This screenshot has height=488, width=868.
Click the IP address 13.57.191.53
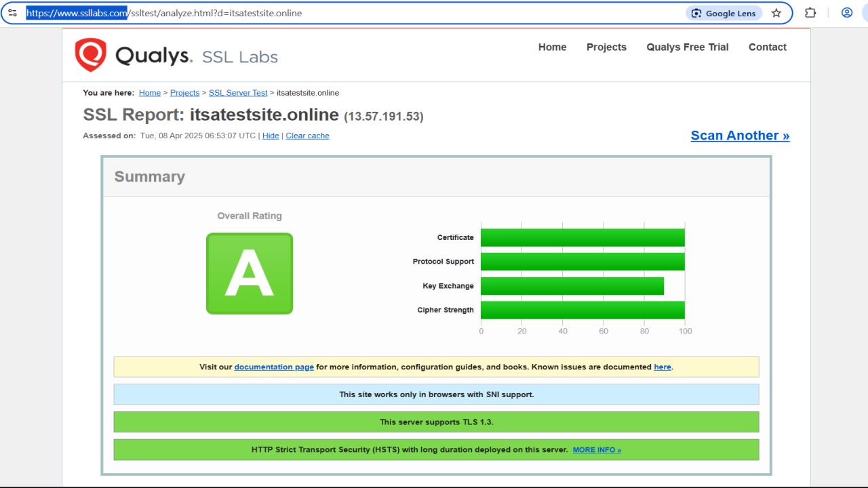pyautogui.click(x=384, y=116)
